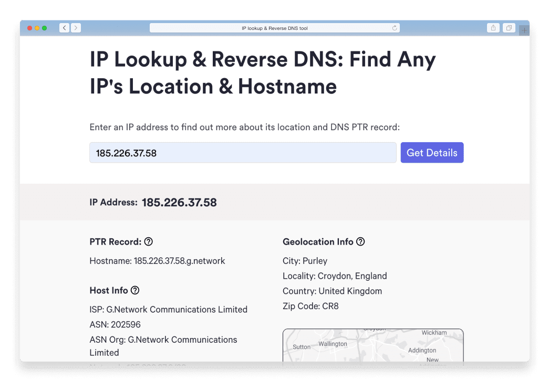Navigate forward using the browser arrow

[76, 28]
